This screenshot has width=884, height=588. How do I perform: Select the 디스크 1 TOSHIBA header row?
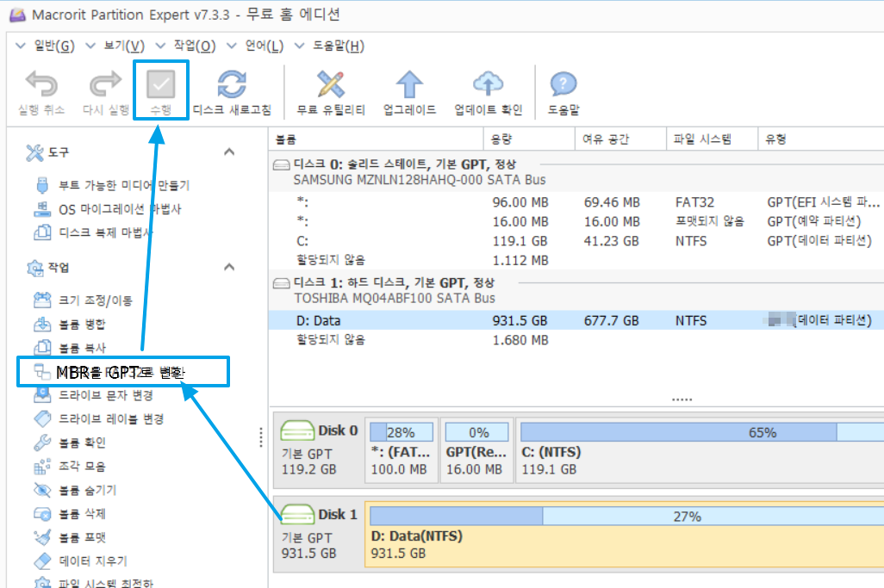(x=576, y=290)
